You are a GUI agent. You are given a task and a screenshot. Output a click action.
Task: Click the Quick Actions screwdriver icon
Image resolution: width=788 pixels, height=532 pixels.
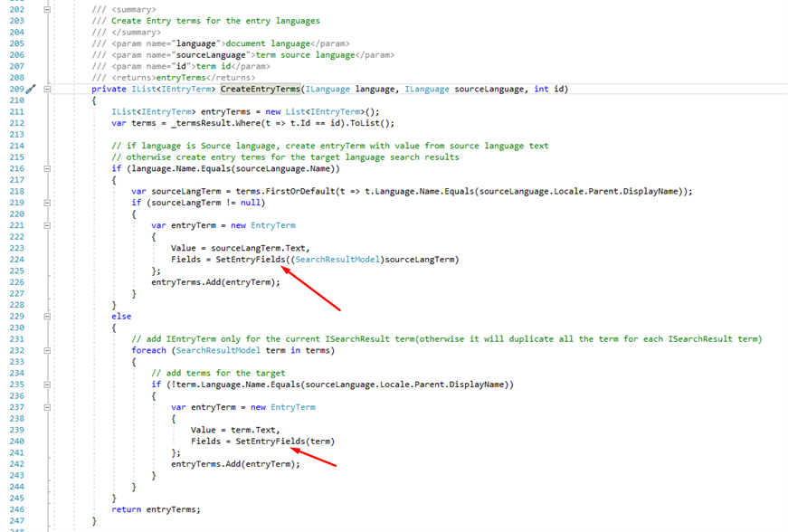pos(30,90)
